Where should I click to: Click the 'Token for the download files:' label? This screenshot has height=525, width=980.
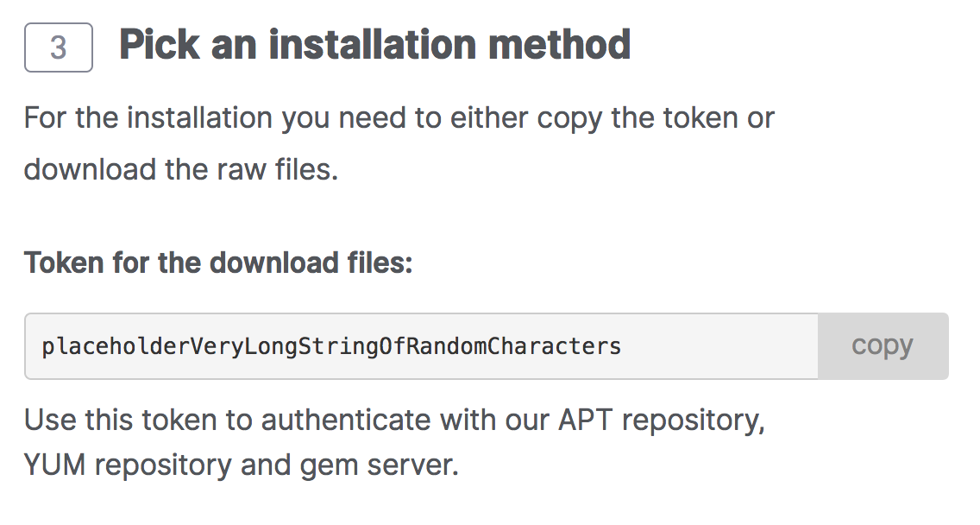(219, 262)
